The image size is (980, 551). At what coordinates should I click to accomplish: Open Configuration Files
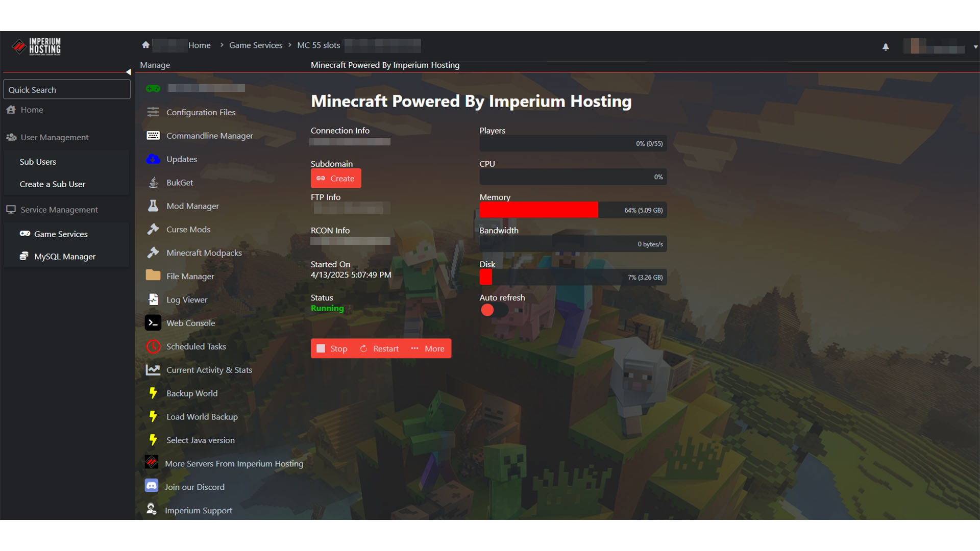pos(201,112)
